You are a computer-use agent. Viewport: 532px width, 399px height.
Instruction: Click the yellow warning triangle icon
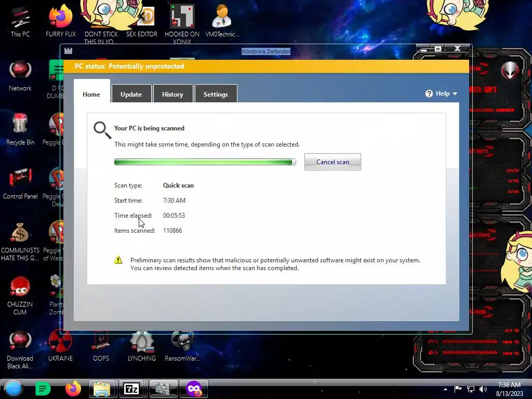118,260
